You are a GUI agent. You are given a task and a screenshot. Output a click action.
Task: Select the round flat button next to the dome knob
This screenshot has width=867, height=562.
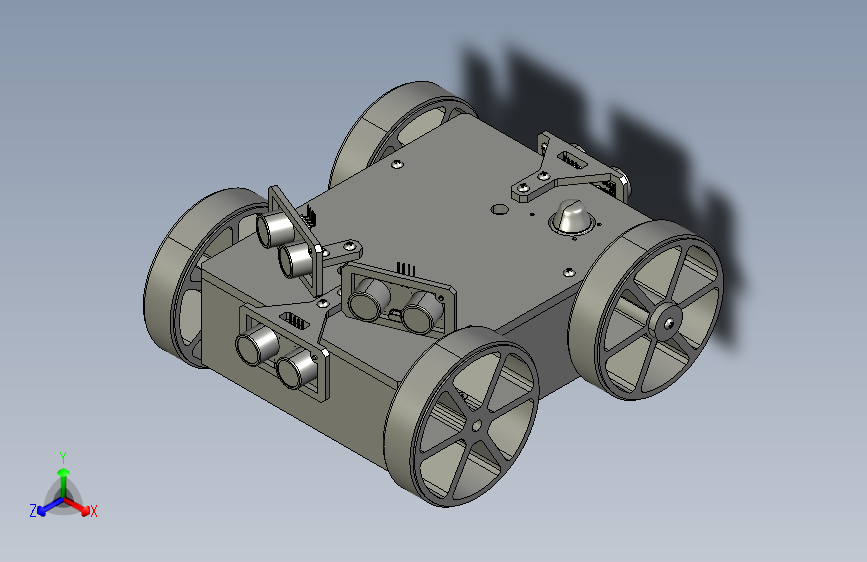[499, 210]
